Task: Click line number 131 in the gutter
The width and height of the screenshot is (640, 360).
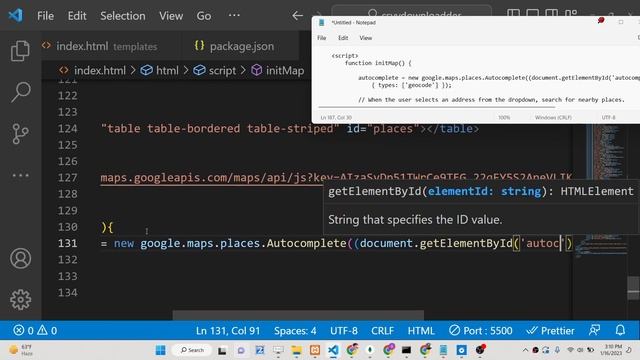Action: [67, 243]
